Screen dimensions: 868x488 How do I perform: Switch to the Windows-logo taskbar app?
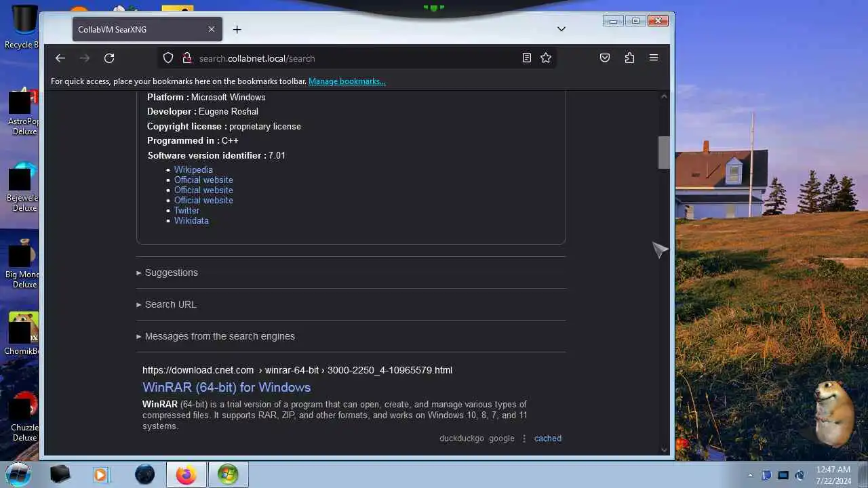pyautogui.click(x=228, y=474)
